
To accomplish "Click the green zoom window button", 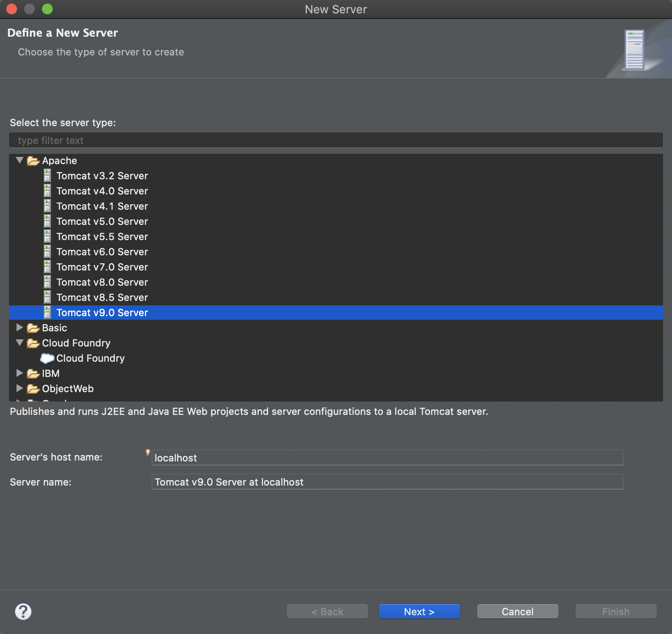I will pos(47,9).
